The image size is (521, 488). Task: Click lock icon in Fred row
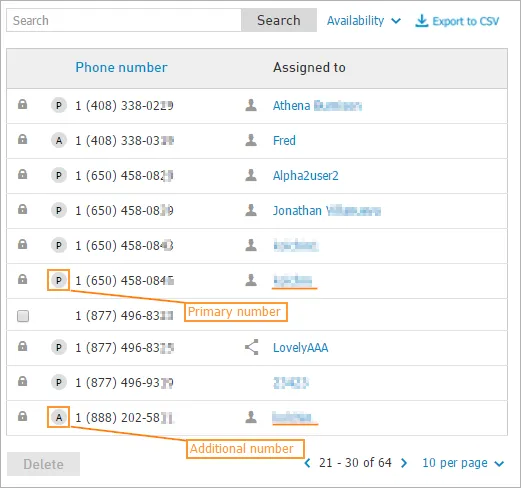22,139
